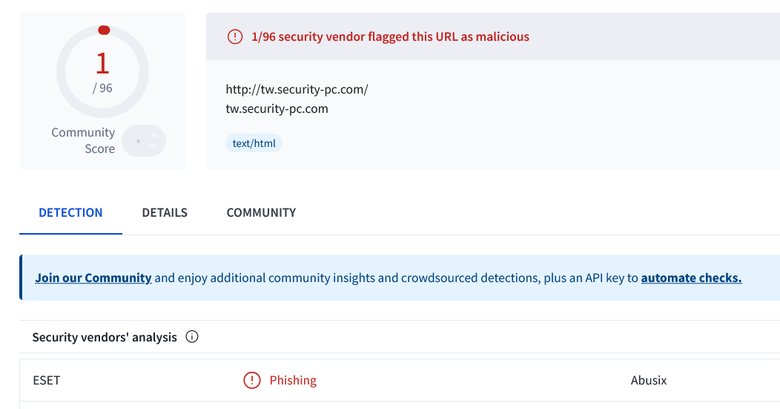Click the full URL http://tw.security-pc.com/
Image resolution: width=780 pixels, height=409 pixels.
297,90
